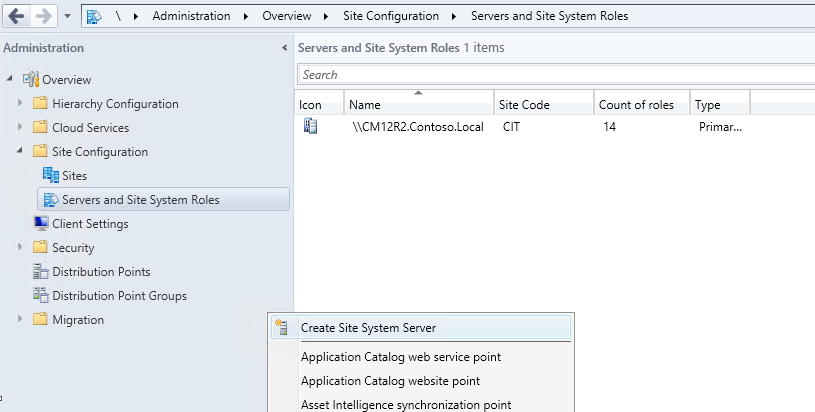Viewport: 815px width, 412px height.
Task: Click the back navigation arrow
Action: click(x=16, y=16)
